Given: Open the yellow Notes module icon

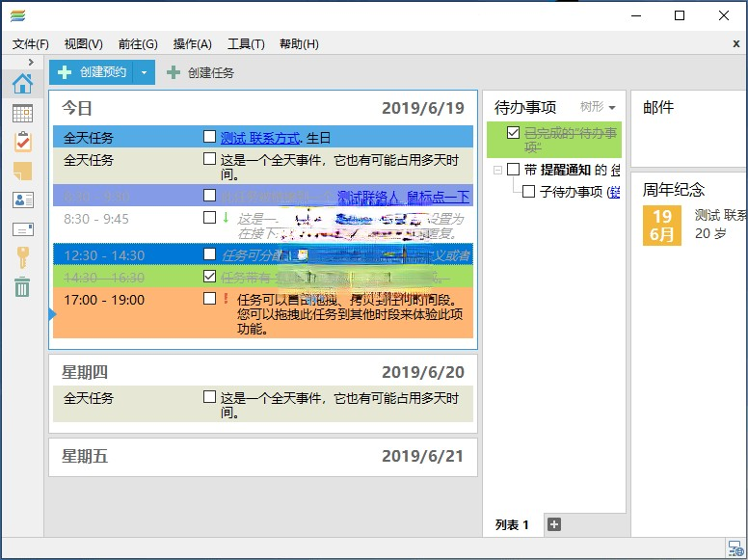Looking at the screenshot, I should coord(21,171).
